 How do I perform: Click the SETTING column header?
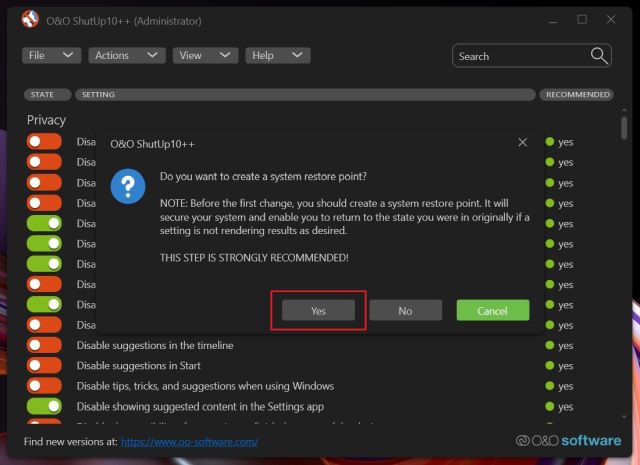(305, 95)
